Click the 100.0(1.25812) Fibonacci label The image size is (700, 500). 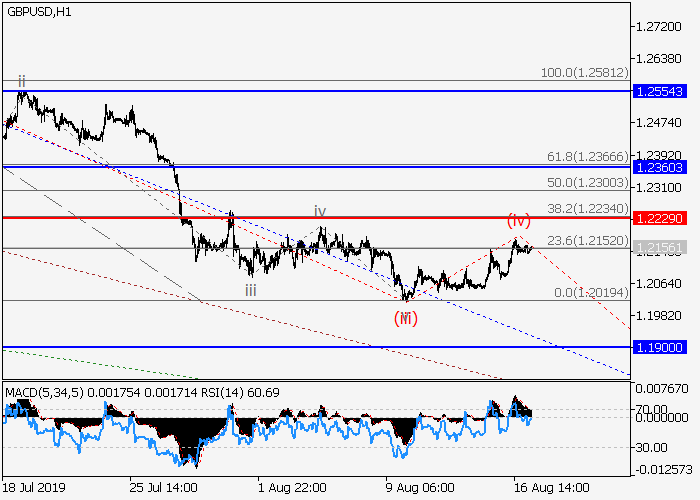click(x=582, y=73)
